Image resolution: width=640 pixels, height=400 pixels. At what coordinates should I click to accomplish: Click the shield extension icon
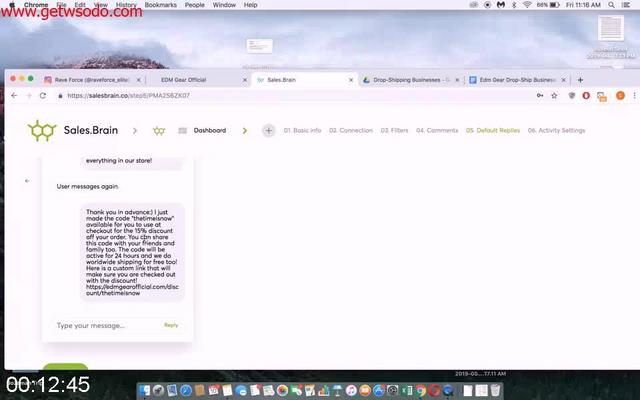tap(571, 96)
